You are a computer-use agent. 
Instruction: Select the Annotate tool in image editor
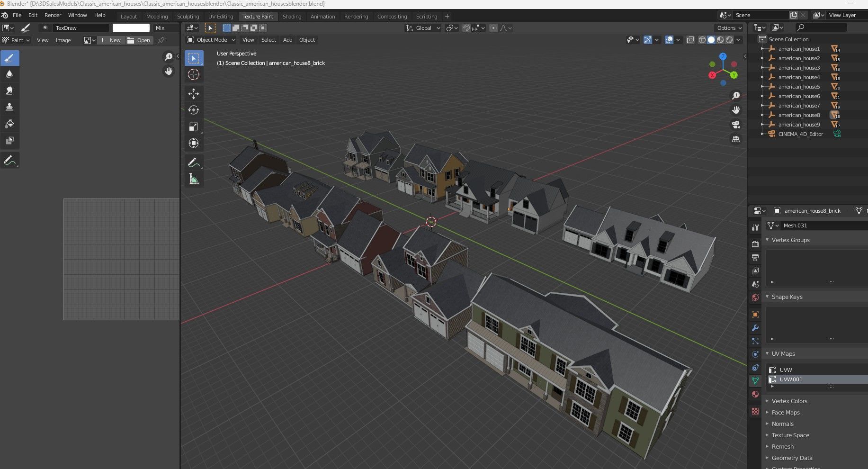click(x=9, y=161)
